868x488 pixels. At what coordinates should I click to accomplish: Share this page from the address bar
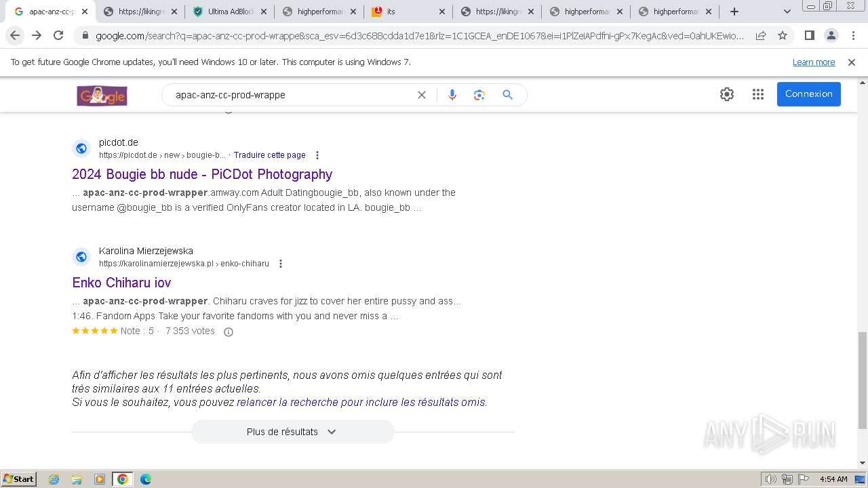pos(761,35)
